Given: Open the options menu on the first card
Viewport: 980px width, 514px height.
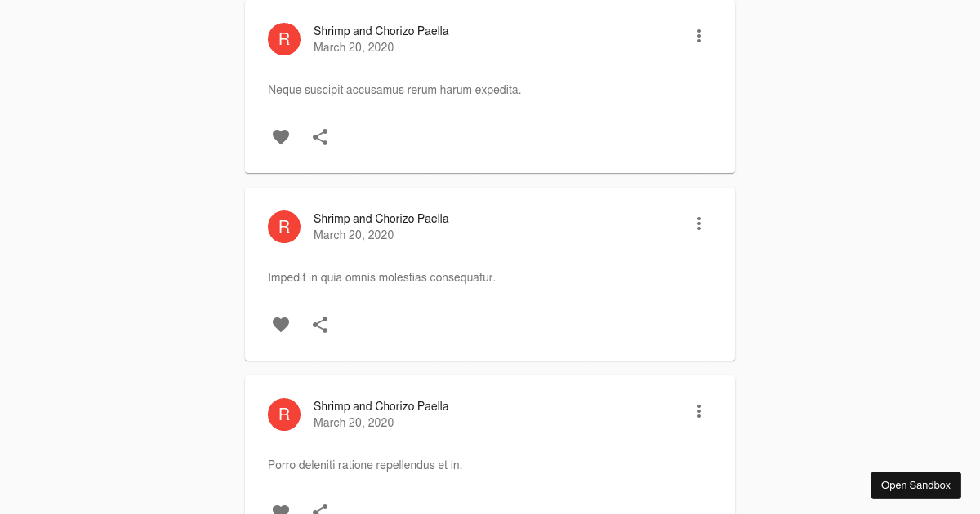Looking at the screenshot, I should point(699,36).
